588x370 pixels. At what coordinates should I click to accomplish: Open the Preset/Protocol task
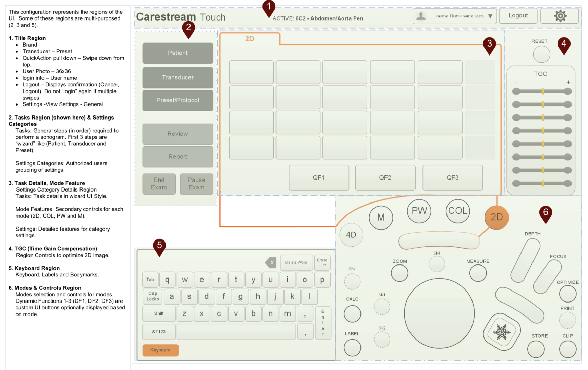[178, 100]
